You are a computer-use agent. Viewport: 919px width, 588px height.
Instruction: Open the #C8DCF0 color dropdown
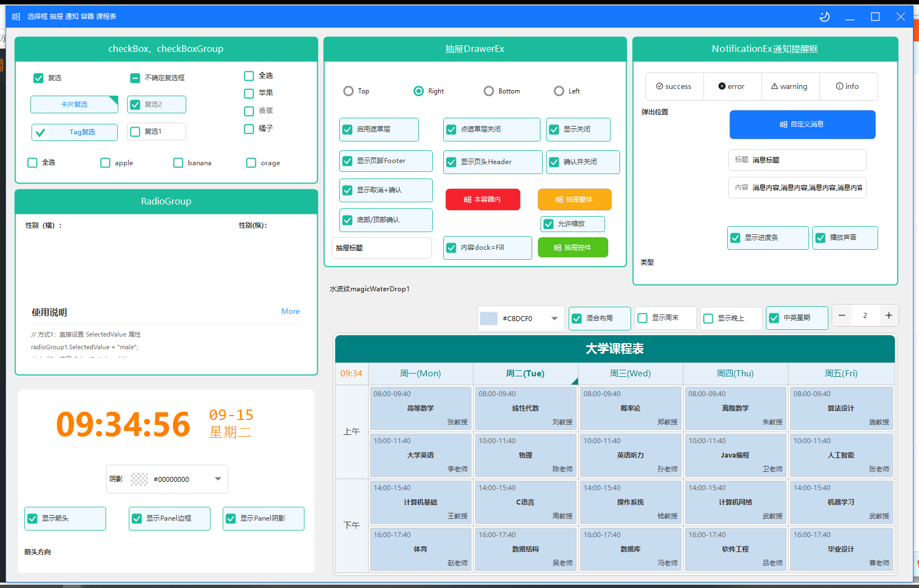(x=554, y=319)
